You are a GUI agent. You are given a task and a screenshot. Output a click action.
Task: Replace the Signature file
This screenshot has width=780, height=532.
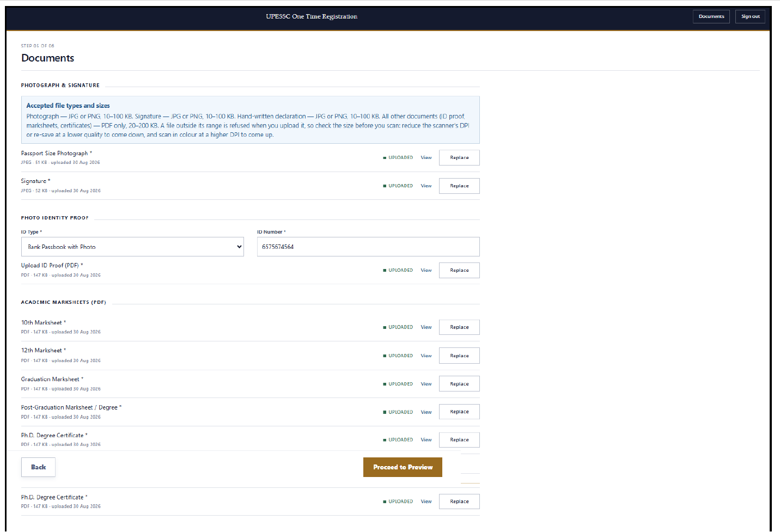(x=459, y=186)
